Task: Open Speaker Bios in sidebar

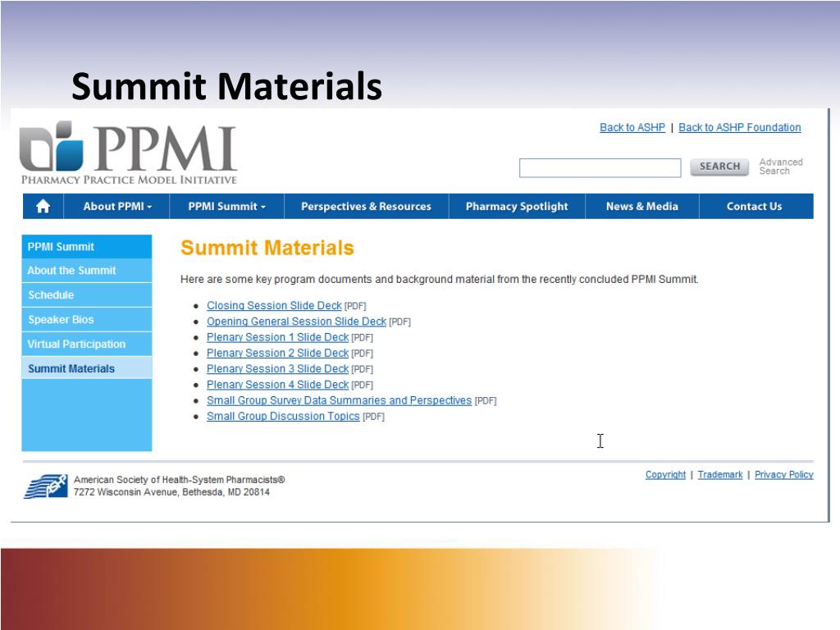Action: [x=87, y=320]
